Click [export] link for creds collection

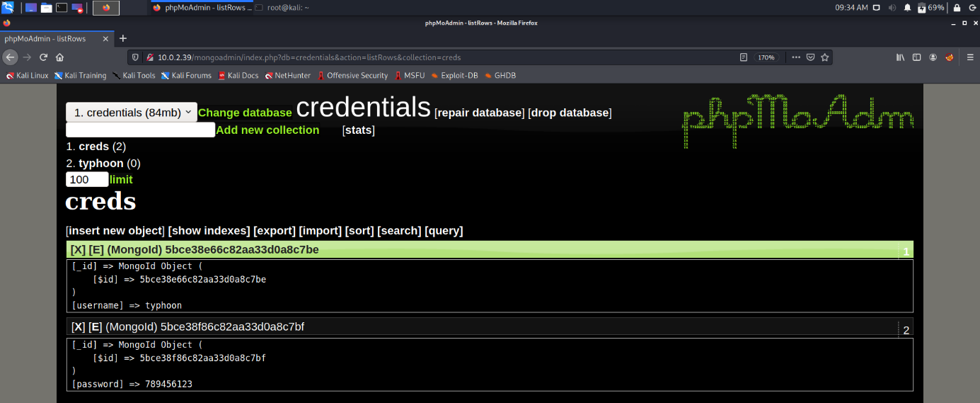tap(275, 231)
